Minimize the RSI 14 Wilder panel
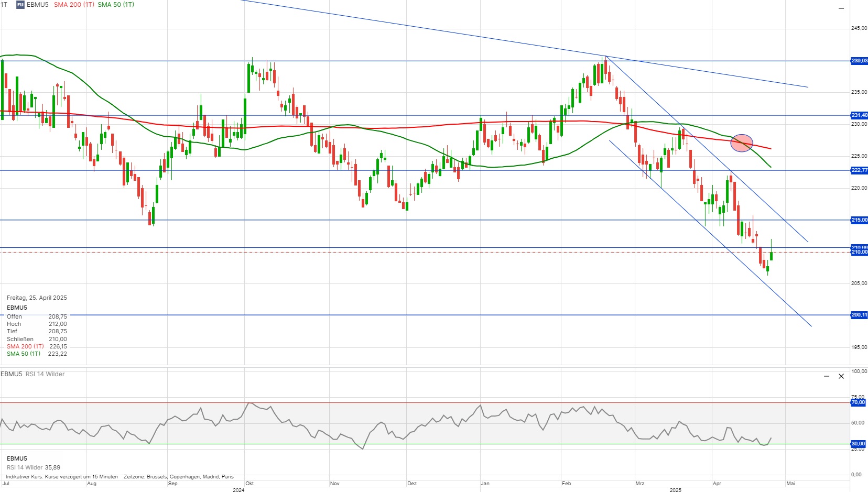The width and height of the screenshot is (868, 492). [x=827, y=376]
